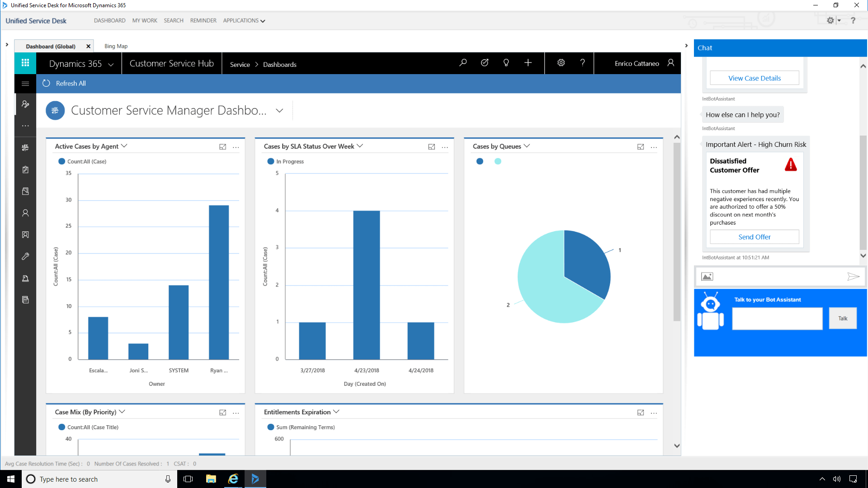Collapse the right Chat panel arrow
Image resolution: width=868 pixels, height=488 pixels.
(x=686, y=46)
